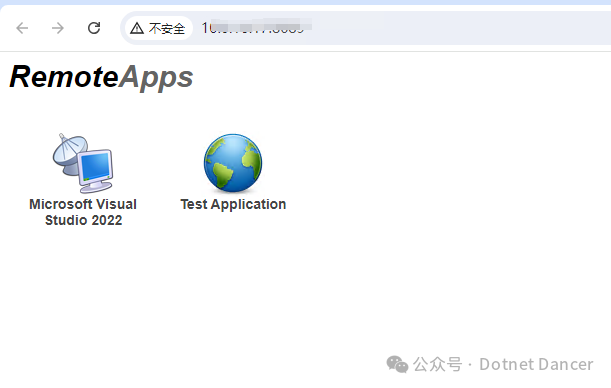Click the blue monitor screen on the Visual Studio icon
This screenshot has width=611, height=388.
tap(95, 167)
